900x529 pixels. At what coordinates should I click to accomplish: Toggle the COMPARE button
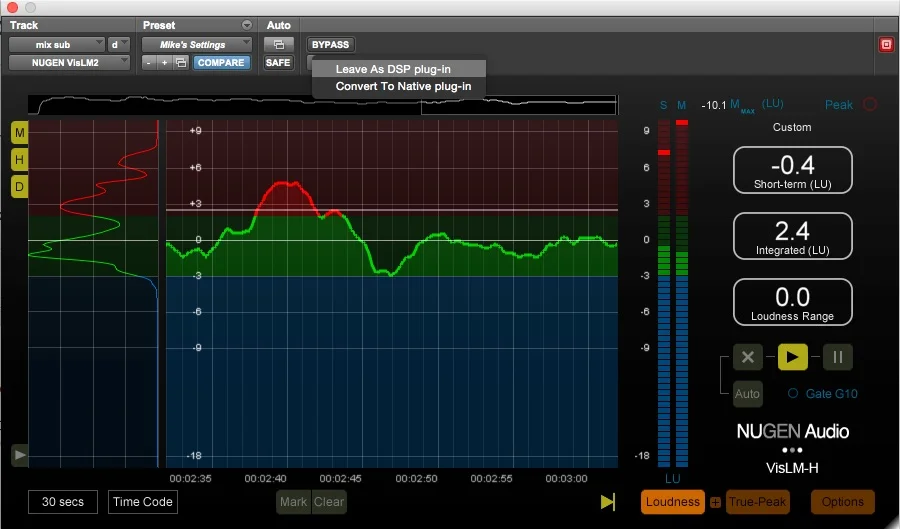[221, 63]
